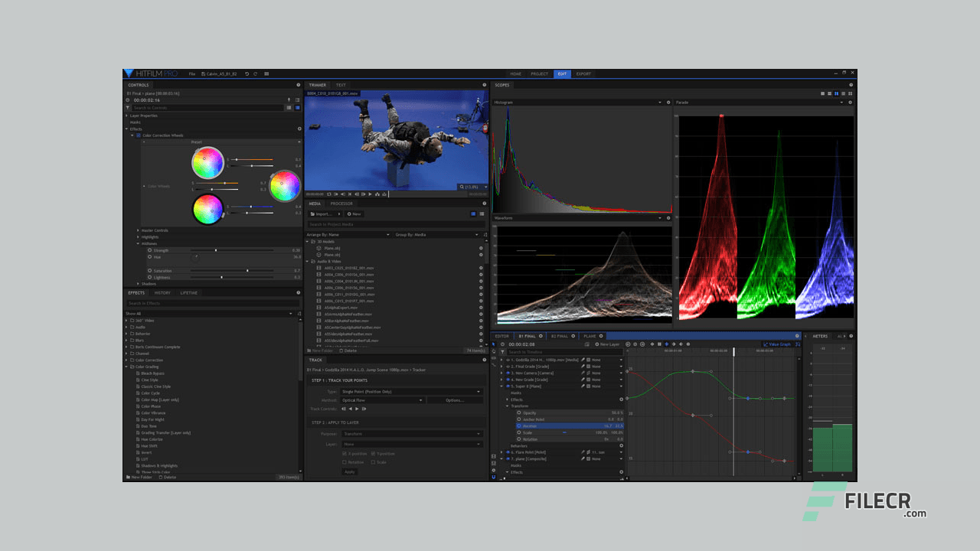The image size is (980, 551).
Task: Click the pencil edit icon on the Super 8 layer
Action: [x=583, y=386]
